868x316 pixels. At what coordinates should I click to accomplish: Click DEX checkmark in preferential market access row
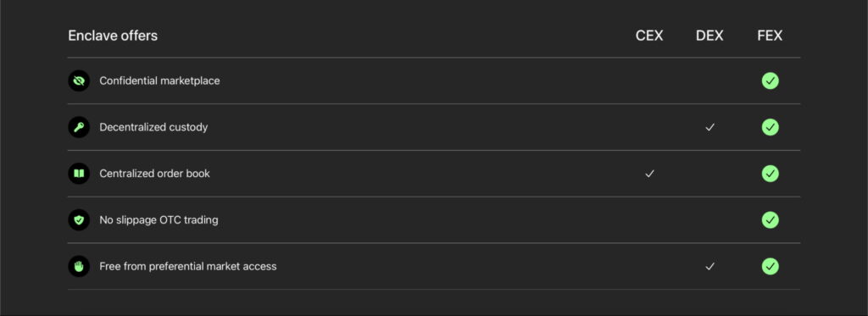click(x=709, y=267)
